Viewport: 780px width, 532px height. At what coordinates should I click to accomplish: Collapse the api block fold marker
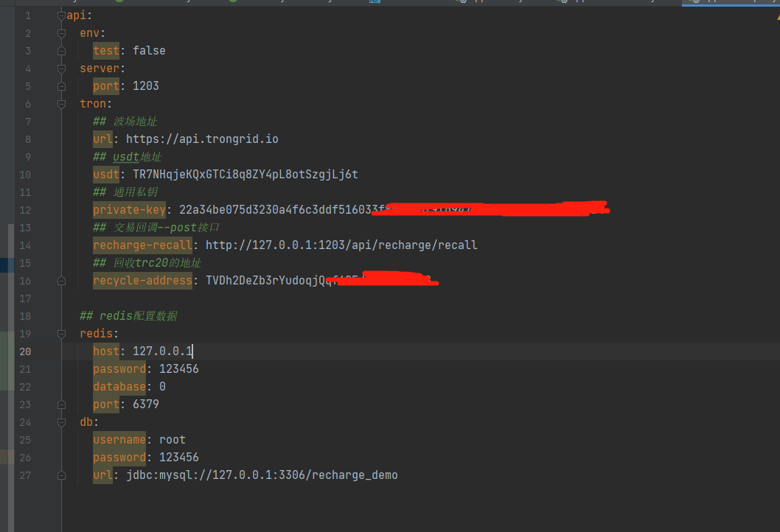(x=62, y=16)
